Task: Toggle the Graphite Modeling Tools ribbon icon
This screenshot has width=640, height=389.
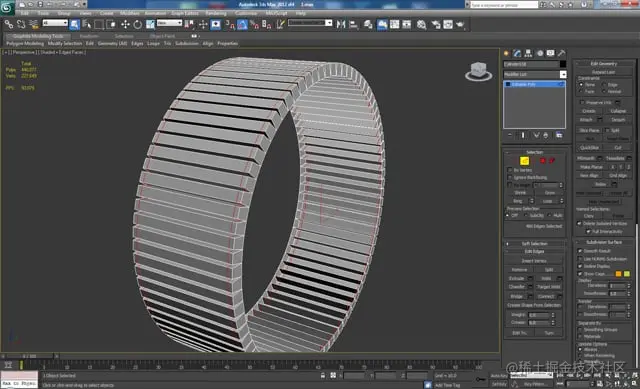Action: [382, 24]
